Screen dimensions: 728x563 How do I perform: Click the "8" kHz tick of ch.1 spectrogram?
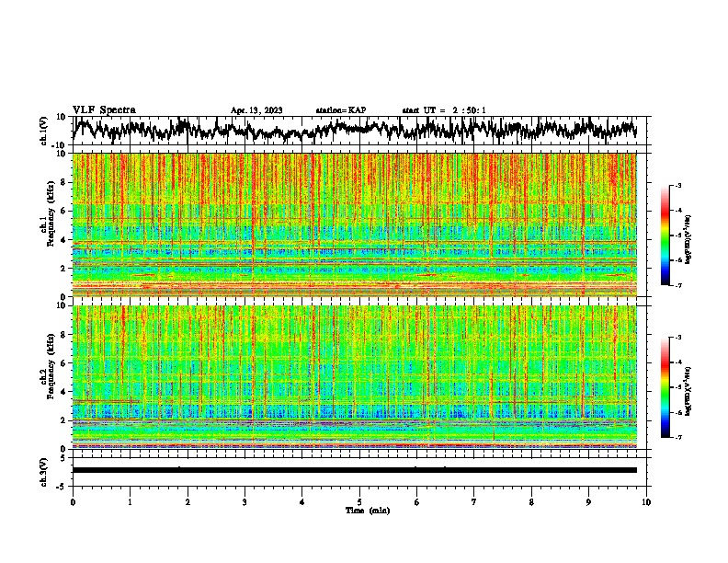coord(63,182)
